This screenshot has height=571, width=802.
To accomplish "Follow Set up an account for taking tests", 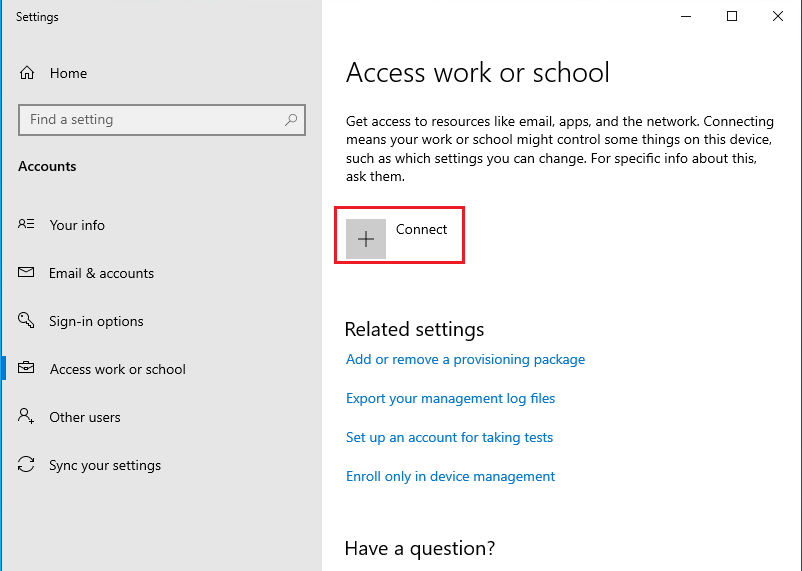I will pos(449,437).
